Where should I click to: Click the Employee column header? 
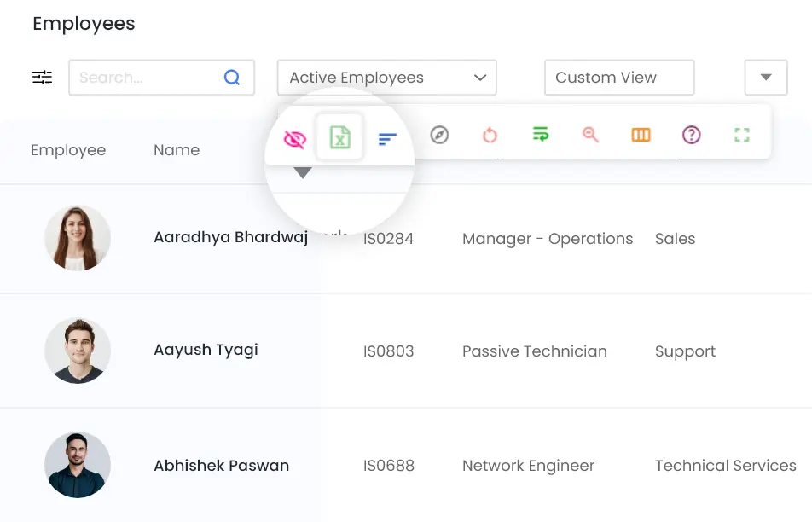[68, 150]
